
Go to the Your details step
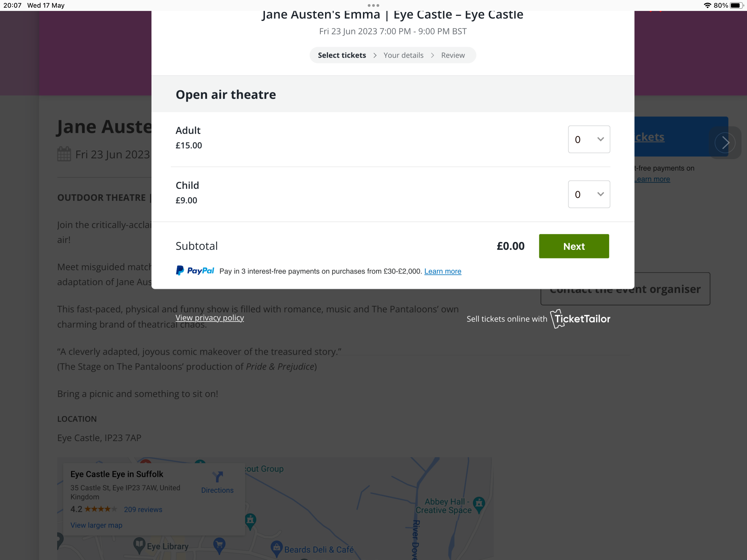pos(403,55)
